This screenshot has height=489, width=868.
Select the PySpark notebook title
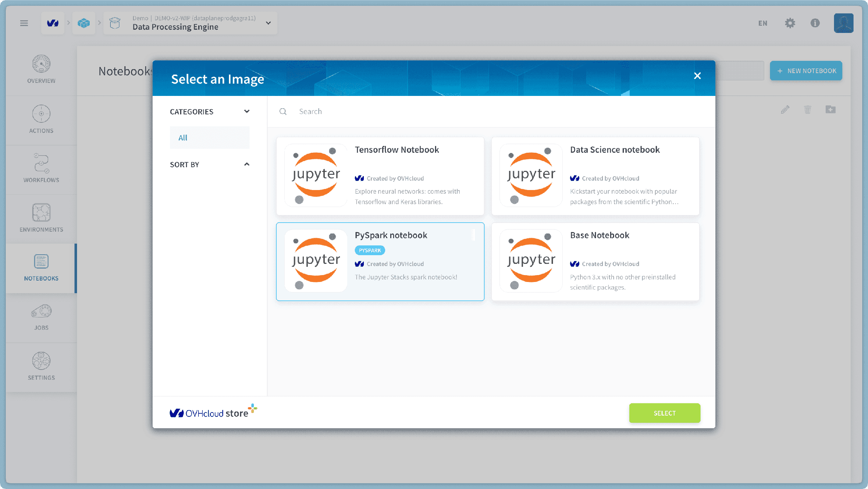[x=391, y=235]
